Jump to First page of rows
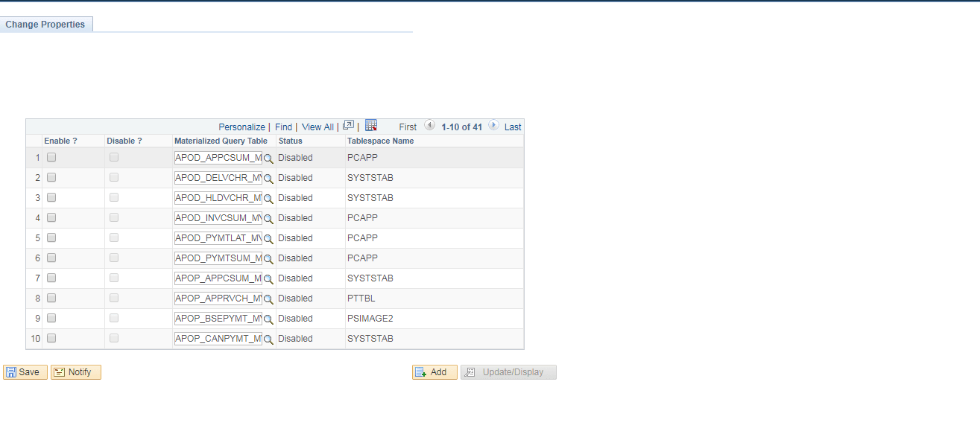Image resolution: width=980 pixels, height=434 pixels. 408,127
